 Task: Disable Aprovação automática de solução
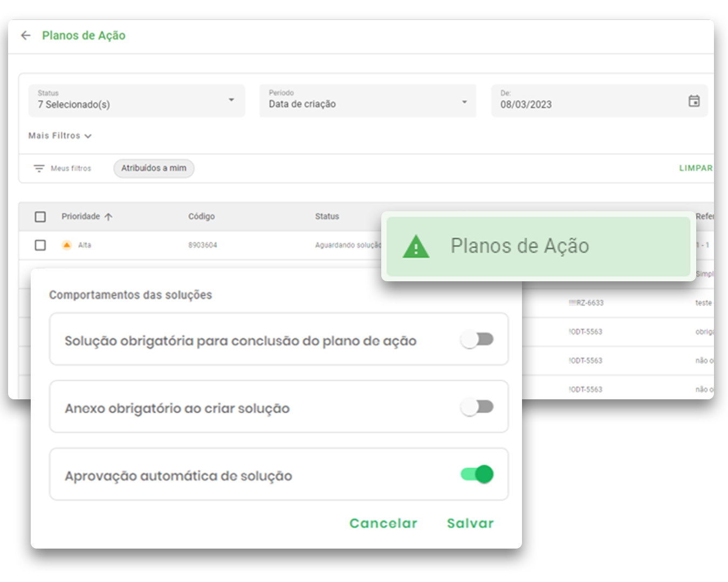point(477,474)
